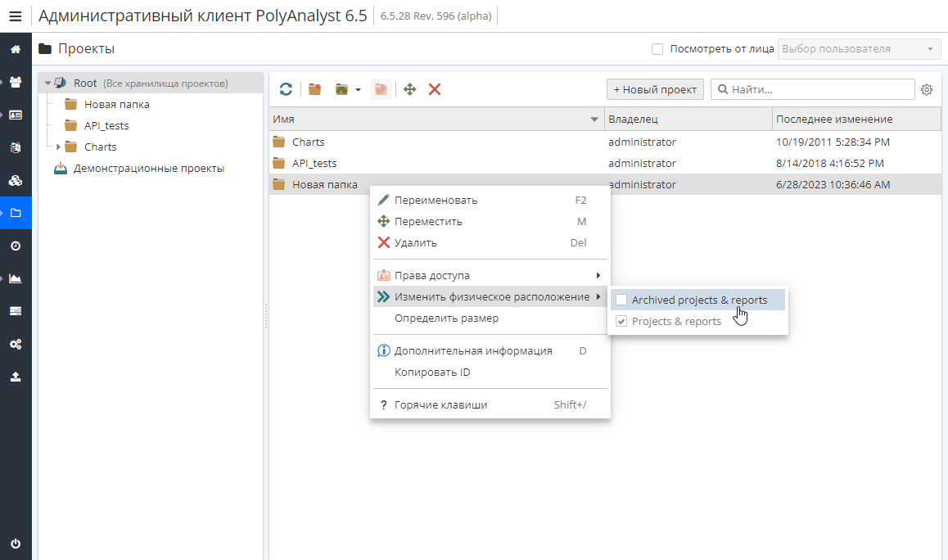Open the clock scheduler sidebar icon
The image size is (948, 560).
pos(16,246)
